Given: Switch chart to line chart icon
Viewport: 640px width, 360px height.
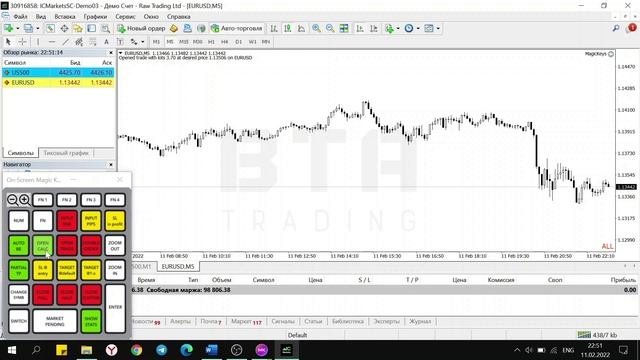Looking at the screenshot, I should point(301,28).
